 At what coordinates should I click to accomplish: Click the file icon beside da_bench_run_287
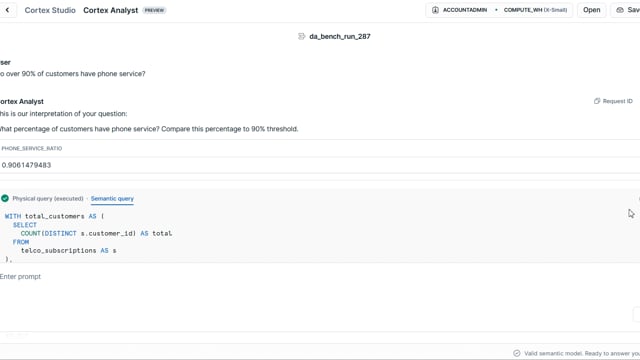[302, 36]
